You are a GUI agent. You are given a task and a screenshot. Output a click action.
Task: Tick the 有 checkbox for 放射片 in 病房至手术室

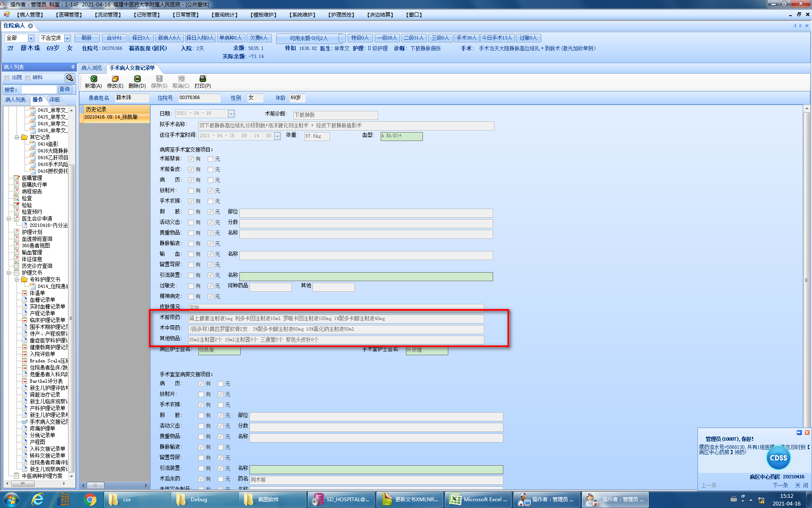[x=191, y=191]
